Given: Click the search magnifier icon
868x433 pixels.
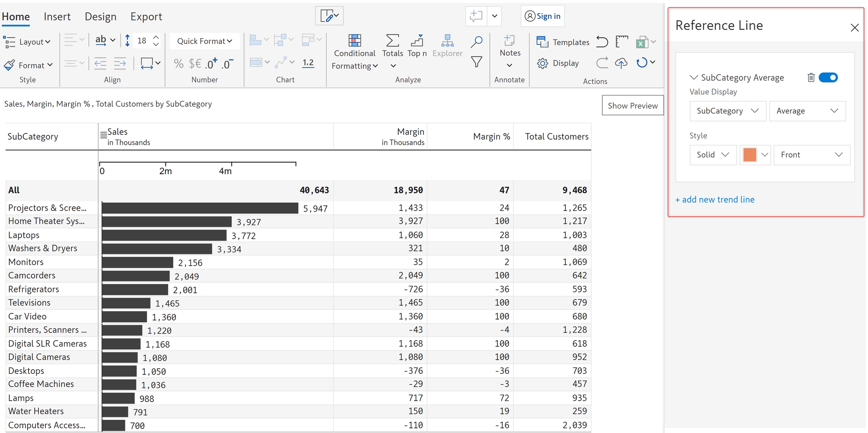Looking at the screenshot, I should (477, 41).
